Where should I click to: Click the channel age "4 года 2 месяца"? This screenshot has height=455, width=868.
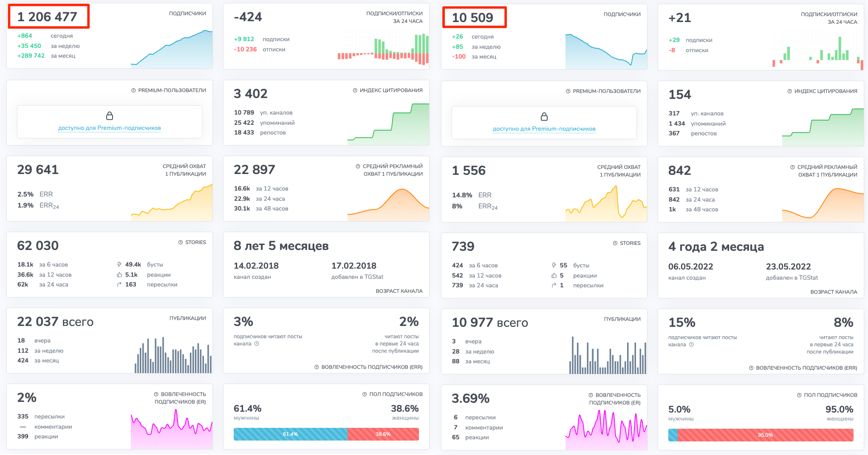[x=716, y=247]
